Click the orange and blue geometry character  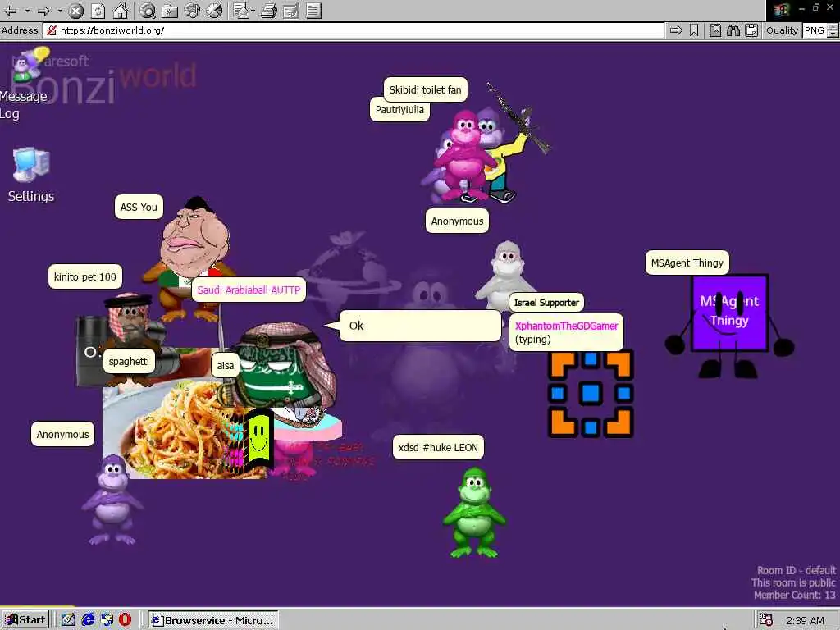click(591, 394)
